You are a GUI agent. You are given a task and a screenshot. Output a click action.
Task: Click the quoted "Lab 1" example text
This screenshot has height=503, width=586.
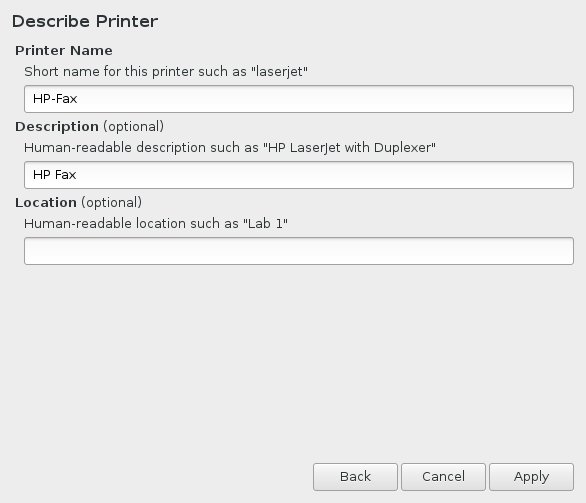coord(265,223)
